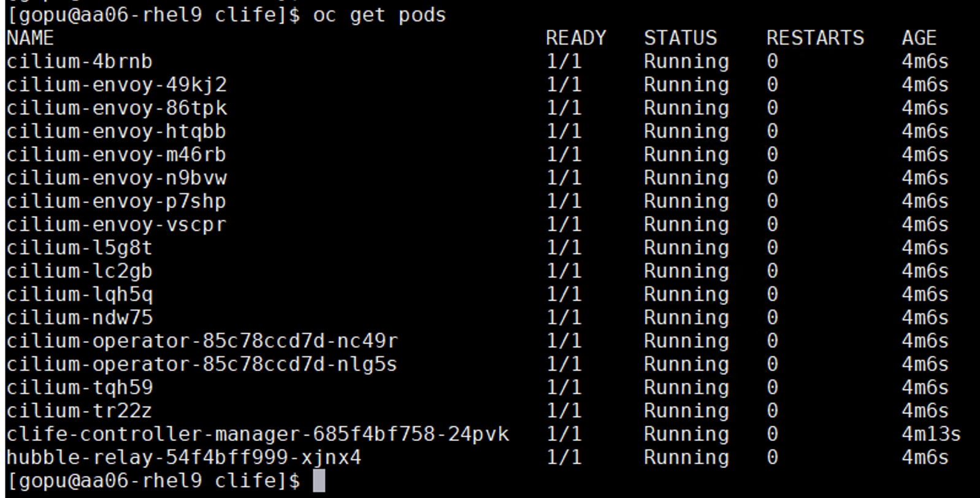This screenshot has height=498, width=980.
Task: Click the hubble-relay-54f4bff999-xjnx4 pod name
Action: click(x=183, y=458)
